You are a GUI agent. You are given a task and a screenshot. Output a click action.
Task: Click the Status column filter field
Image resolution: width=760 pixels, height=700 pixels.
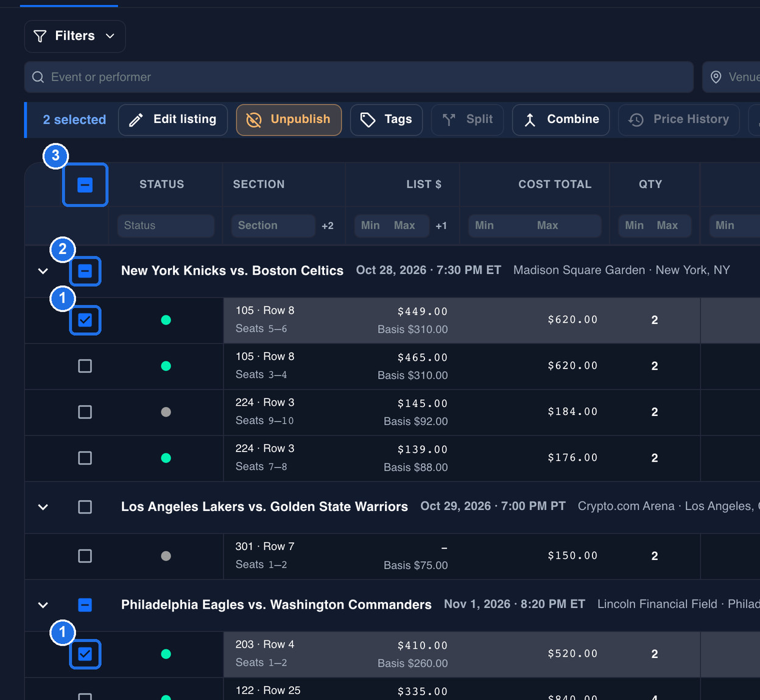[x=166, y=225]
